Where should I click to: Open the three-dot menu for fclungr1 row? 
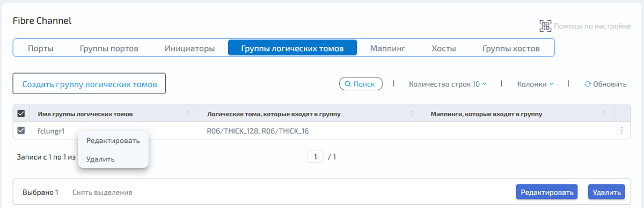[622, 131]
